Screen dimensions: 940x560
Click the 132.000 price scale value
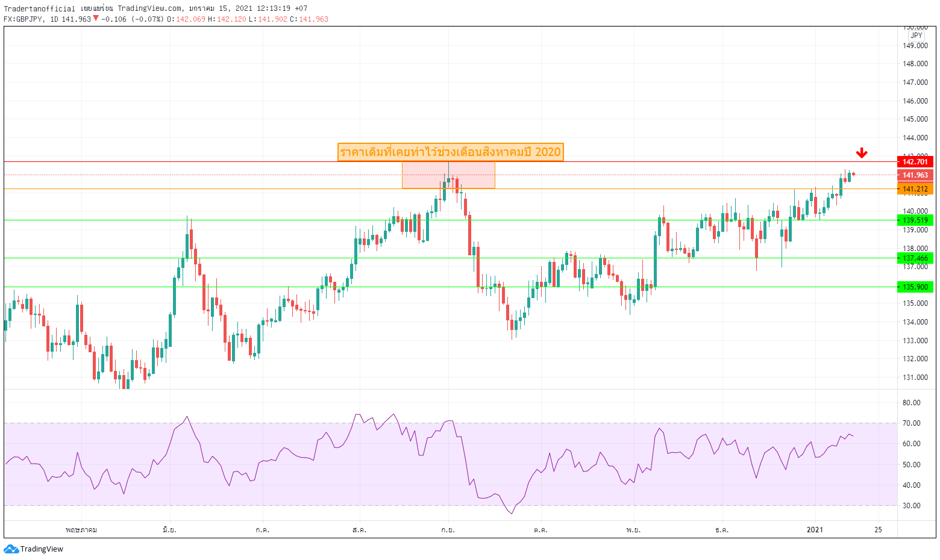pos(915,359)
